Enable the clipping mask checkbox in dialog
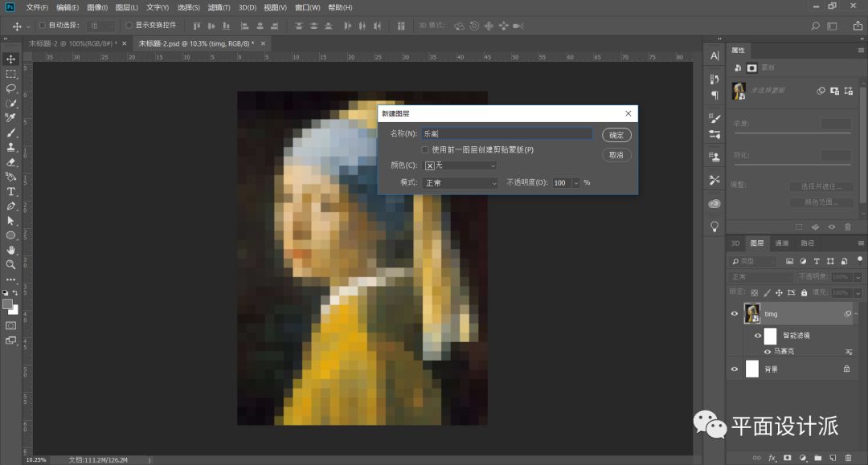 425,149
